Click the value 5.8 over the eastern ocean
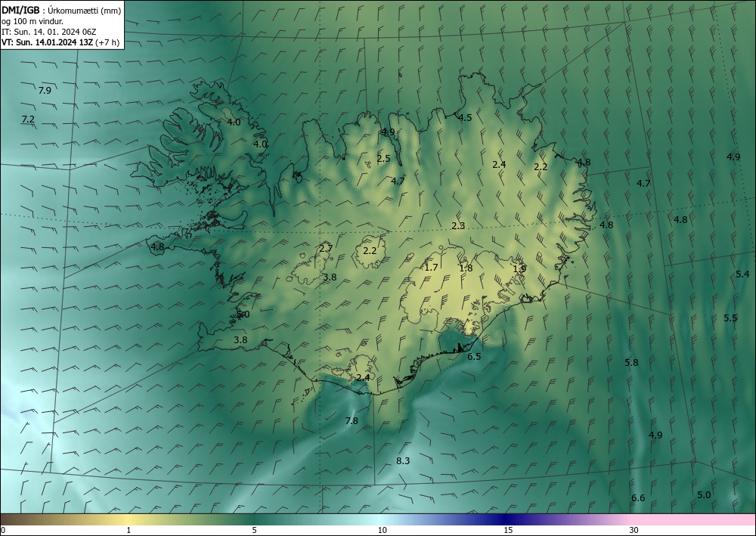756x536 pixels. coord(631,362)
